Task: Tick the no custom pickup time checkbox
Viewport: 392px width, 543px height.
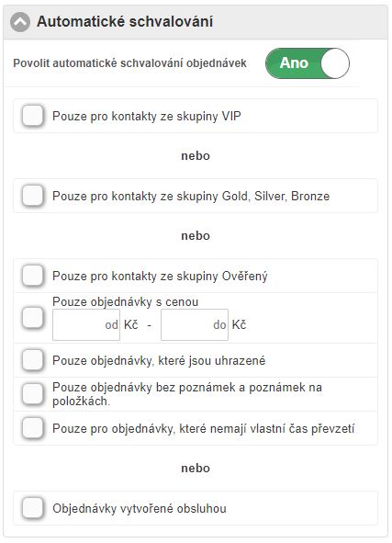Action: pyautogui.click(x=32, y=428)
